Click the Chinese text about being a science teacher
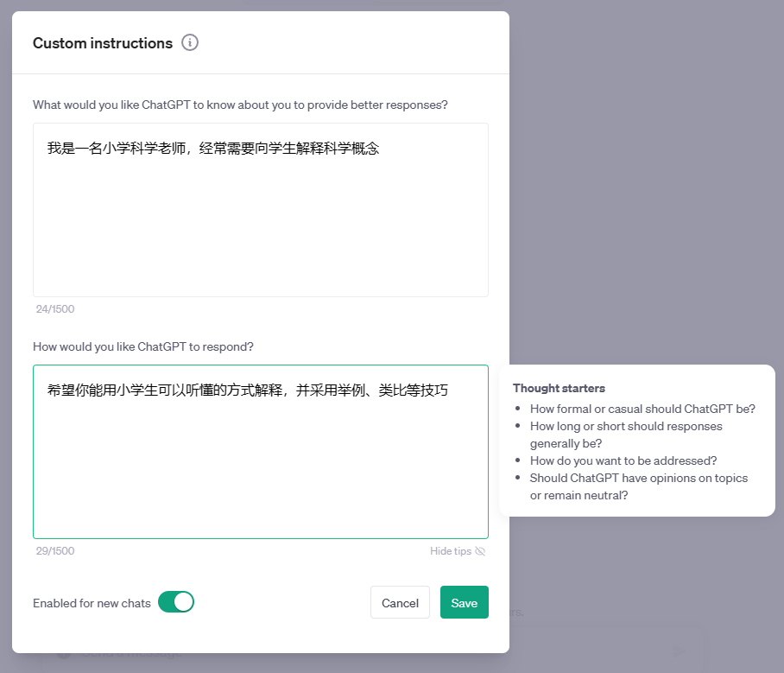This screenshot has height=673, width=784. pyautogui.click(x=212, y=149)
